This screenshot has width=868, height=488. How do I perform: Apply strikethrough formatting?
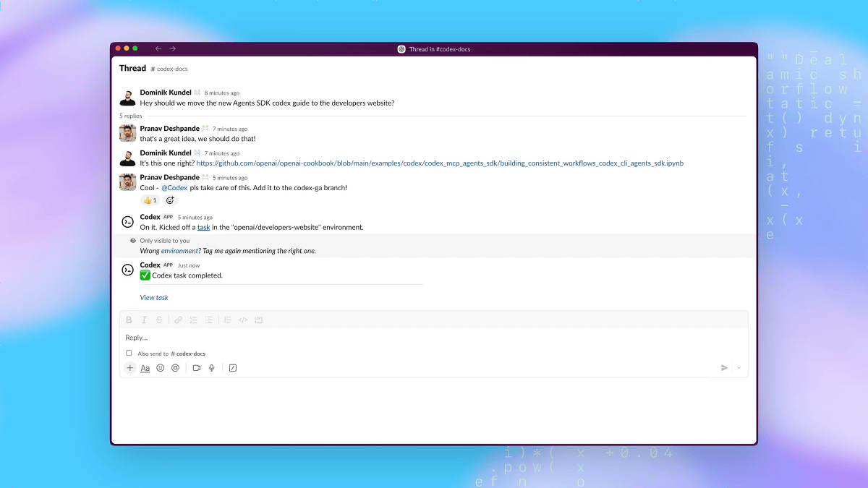click(x=159, y=320)
